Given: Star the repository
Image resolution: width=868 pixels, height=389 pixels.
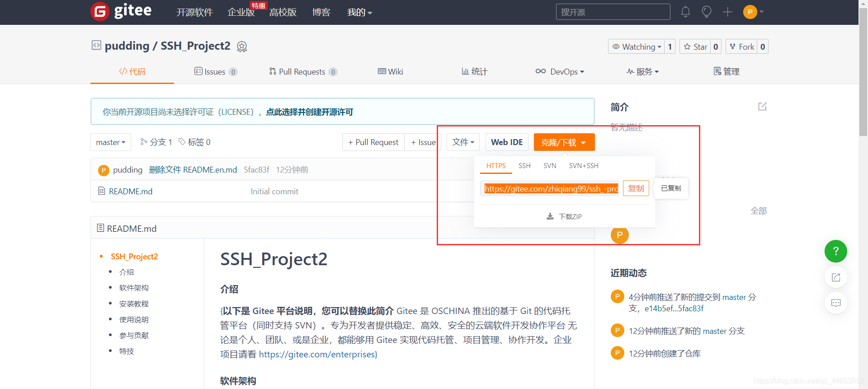Looking at the screenshot, I should coord(695,47).
